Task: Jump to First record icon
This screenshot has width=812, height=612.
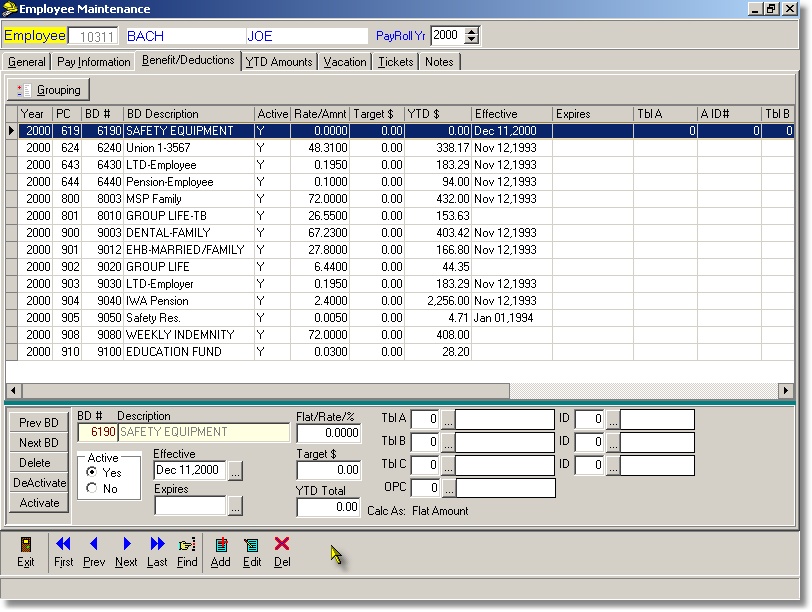Action: tap(64, 545)
